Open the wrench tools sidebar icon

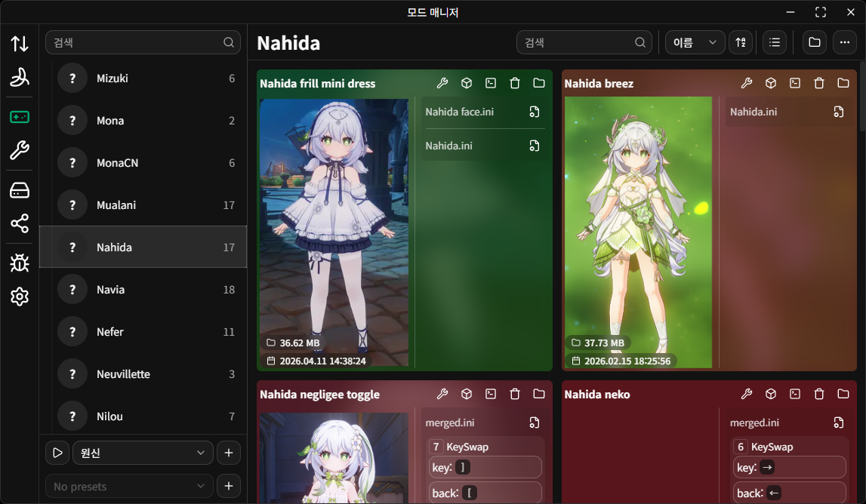coord(20,150)
